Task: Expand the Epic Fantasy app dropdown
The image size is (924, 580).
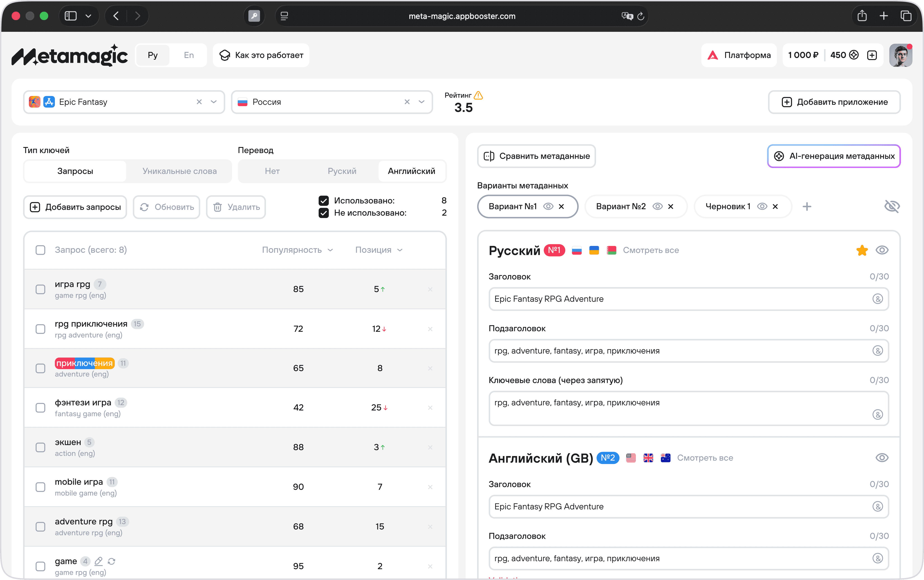Action: pos(214,102)
